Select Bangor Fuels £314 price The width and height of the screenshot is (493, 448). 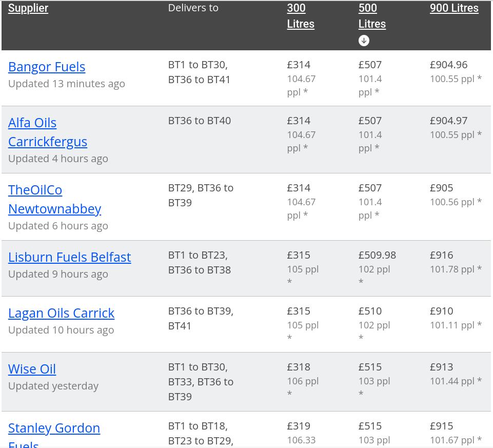click(x=299, y=65)
